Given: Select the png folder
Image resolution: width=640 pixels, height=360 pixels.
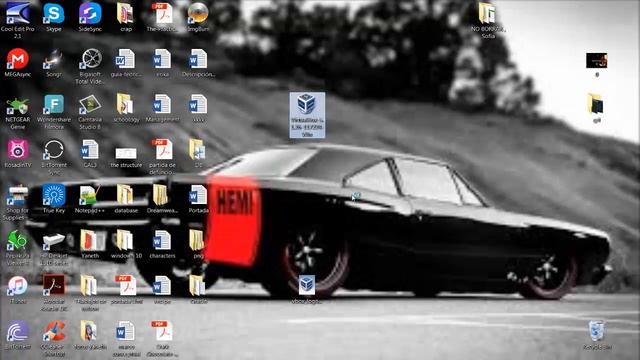Looking at the screenshot, I should (x=198, y=244).
